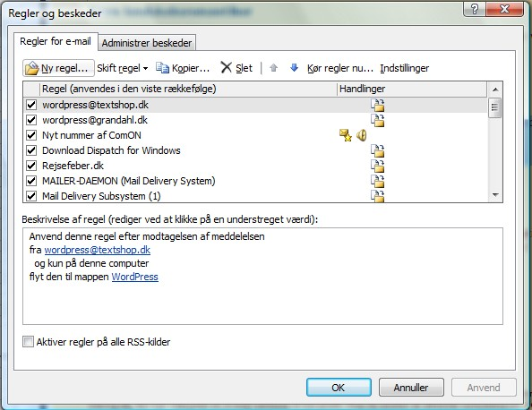Toggle the Rejsefeber.dk rule checkbox
532x410 pixels.
click(31, 166)
